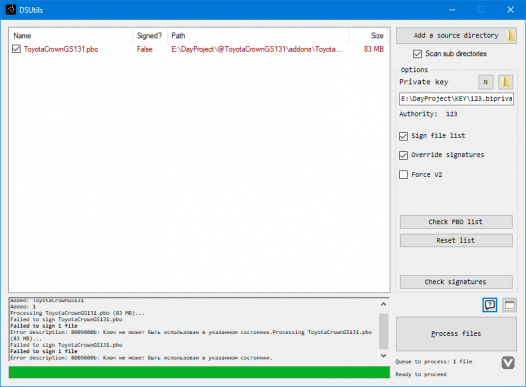
Task: Minimize the DSUtils window
Action: (452, 10)
